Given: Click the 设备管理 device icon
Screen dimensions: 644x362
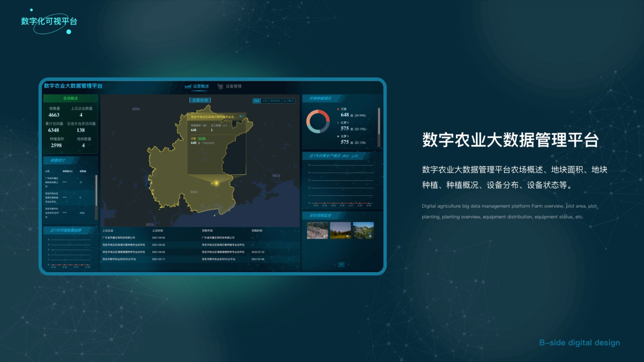Looking at the screenshot, I should coord(220,86).
